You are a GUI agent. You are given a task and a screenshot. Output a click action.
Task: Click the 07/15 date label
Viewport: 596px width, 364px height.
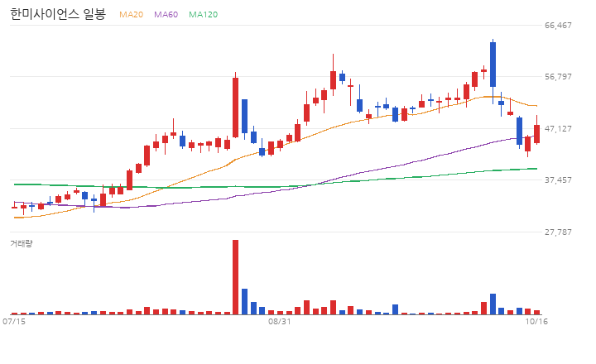coord(14,322)
